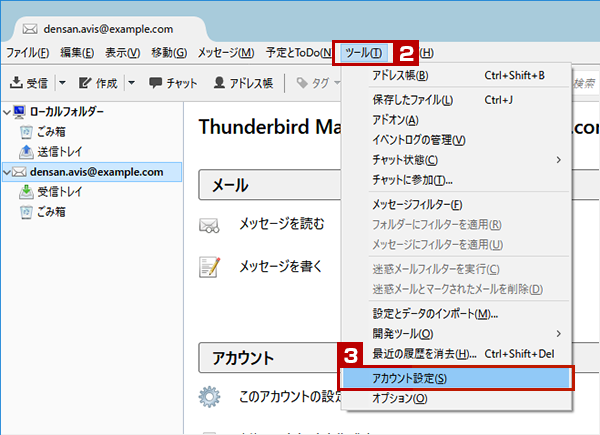The height and width of the screenshot is (435, 600).
Task: Click the ツール(T) menu
Action: pyautogui.click(x=363, y=53)
